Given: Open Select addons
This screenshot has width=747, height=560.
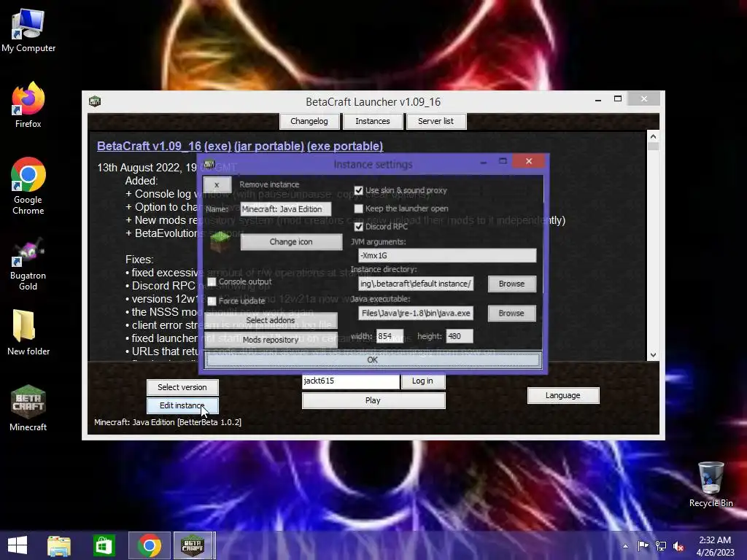Looking at the screenshot, I should click(x=271, y=321).
